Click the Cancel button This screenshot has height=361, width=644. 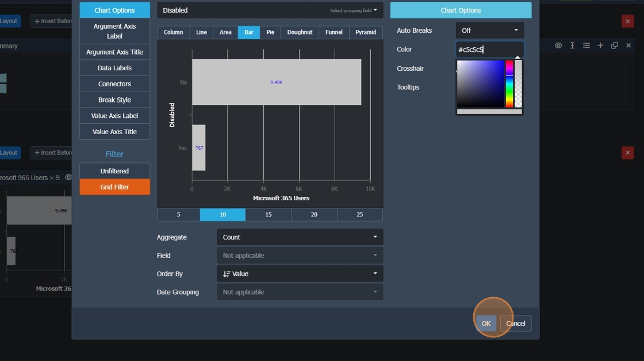pyautogui.click(x=515, y=324)
